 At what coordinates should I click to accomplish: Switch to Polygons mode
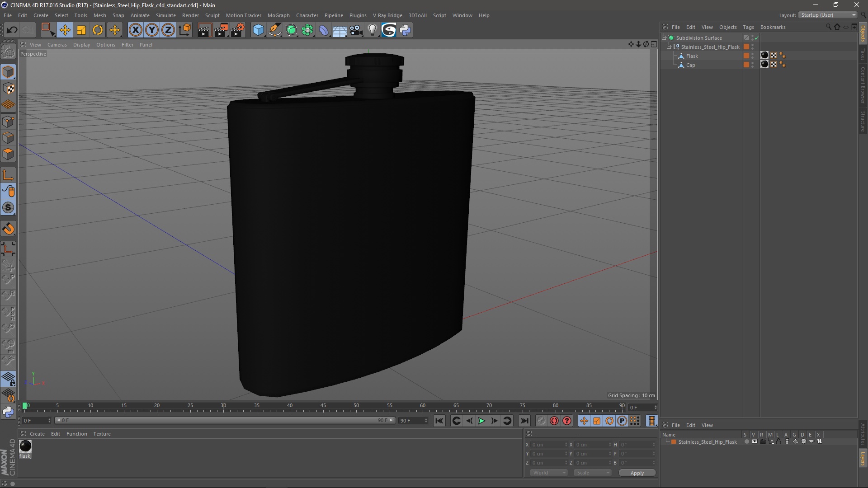[x=8, y=154]
